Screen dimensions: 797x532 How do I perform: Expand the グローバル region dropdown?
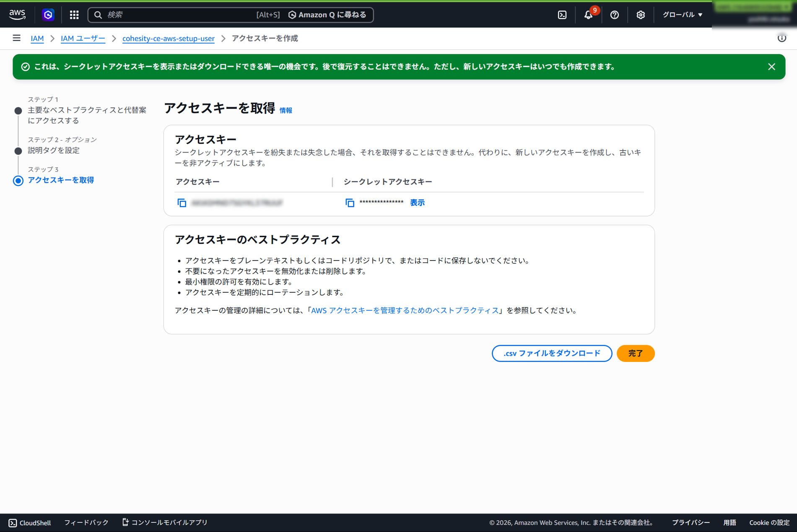pyautogui.click(x=682, y=15)
